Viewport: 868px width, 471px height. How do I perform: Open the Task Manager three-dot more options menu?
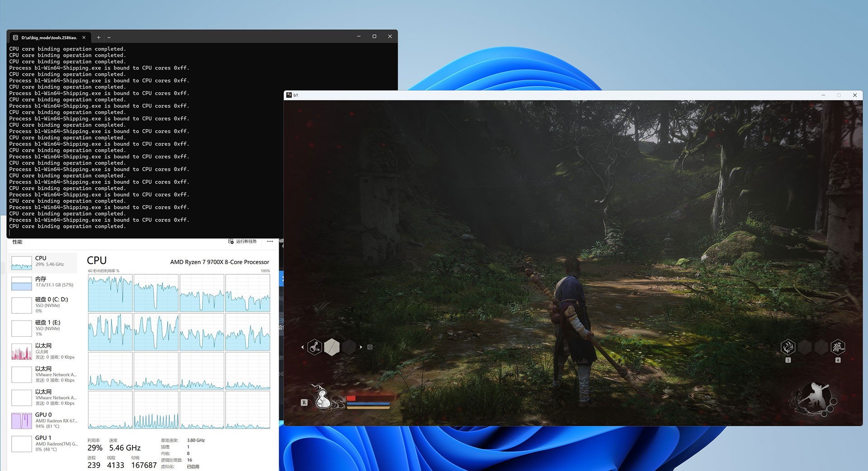[x=270, y=241]
